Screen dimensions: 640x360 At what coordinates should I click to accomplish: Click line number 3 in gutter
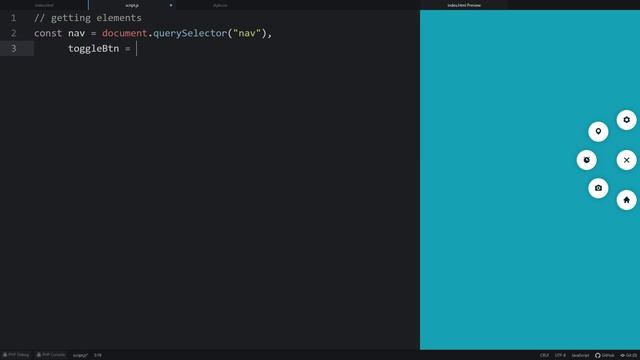pyautogui.click(x=13, y=49)
